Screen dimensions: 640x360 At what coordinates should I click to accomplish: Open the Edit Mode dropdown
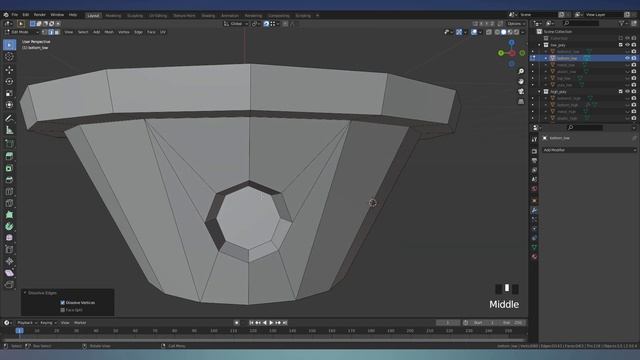(21, 32)
